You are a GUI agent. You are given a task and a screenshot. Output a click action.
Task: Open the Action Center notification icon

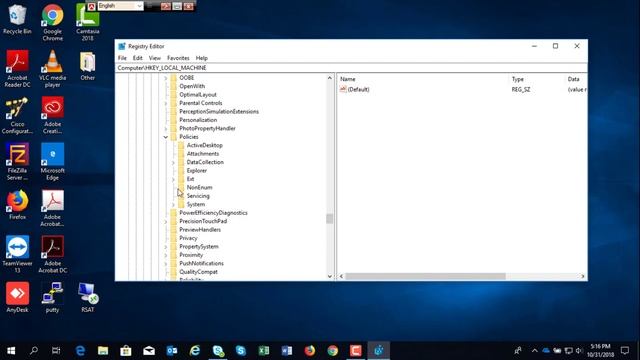[625, 351]
